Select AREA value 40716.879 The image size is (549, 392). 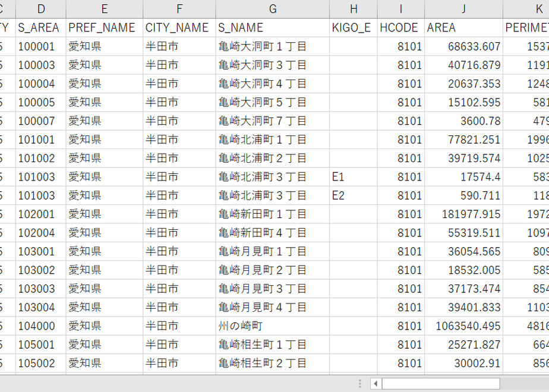(463, 65)
